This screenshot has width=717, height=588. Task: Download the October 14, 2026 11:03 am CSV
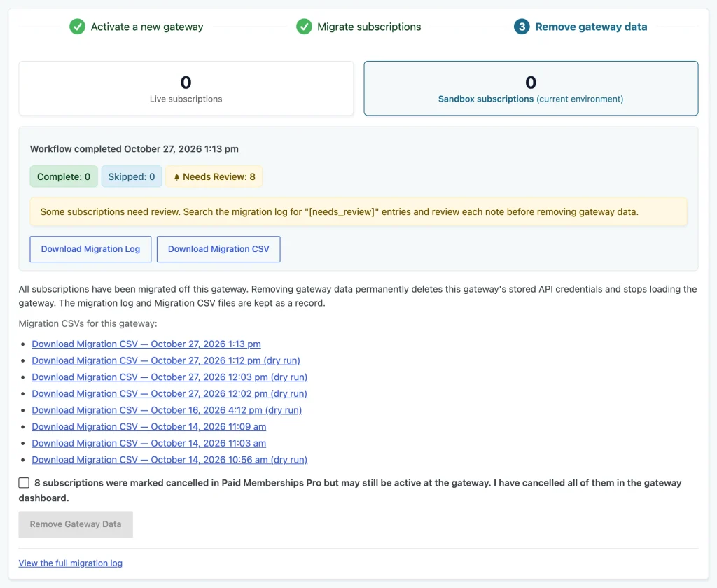pos(149,443)
